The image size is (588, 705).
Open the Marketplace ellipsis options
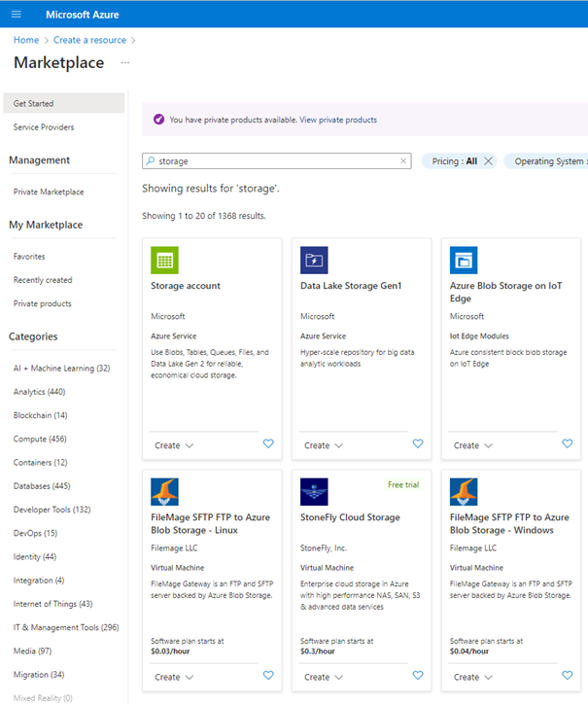pos(124,63)
